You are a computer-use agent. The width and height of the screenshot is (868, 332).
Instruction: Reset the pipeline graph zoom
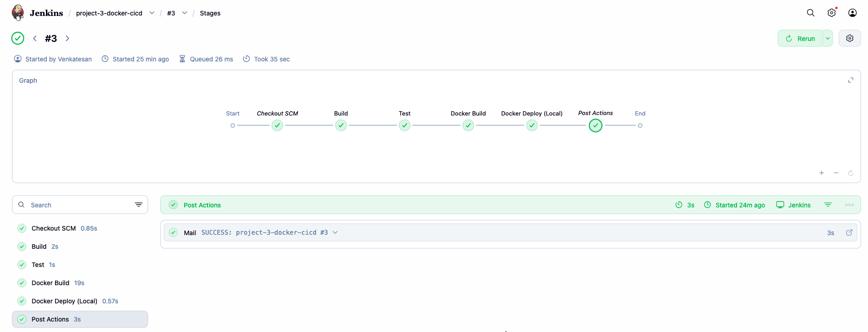tap(851, 173)
